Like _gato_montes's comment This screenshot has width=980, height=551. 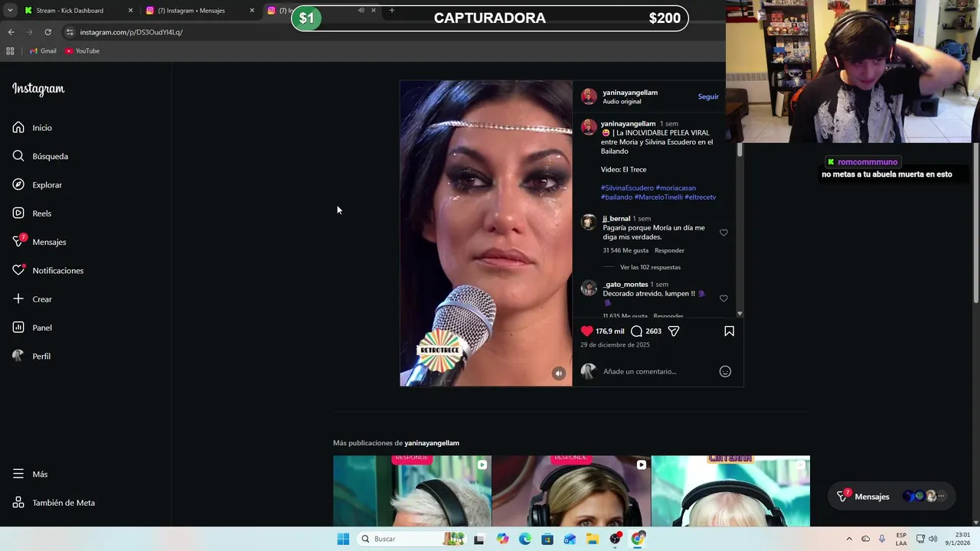click(724, 298)
